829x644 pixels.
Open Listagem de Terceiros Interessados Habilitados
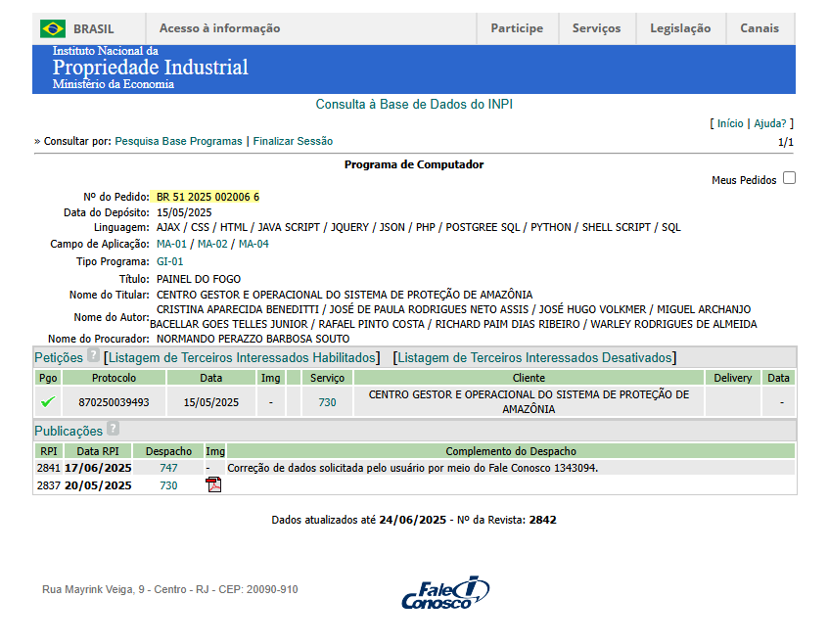click(241, 357)
